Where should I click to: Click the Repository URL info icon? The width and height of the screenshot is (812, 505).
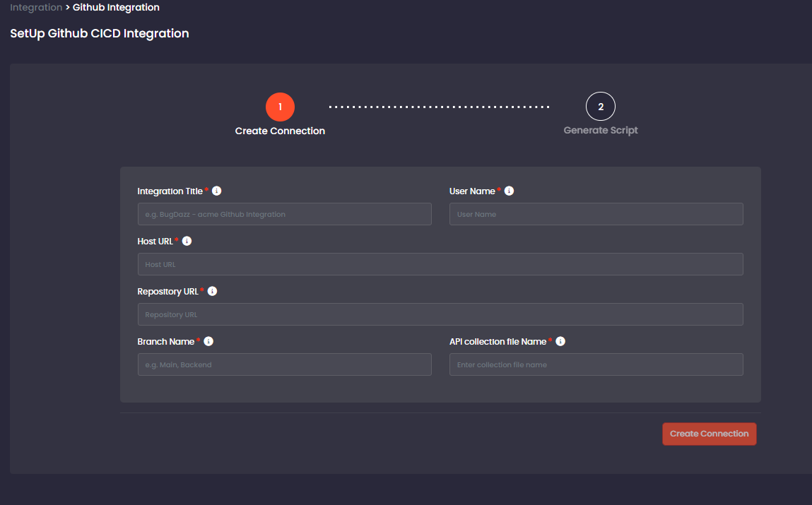pos(212,291)
